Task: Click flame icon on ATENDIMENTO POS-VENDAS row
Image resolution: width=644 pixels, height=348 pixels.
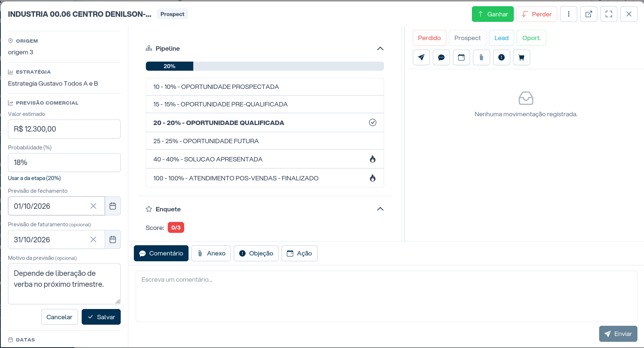Action: (x=373, y=178)
